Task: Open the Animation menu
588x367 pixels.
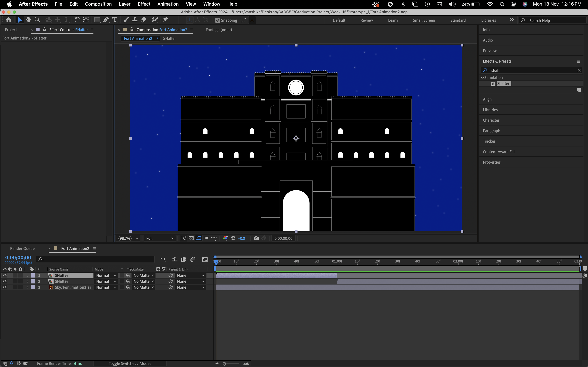Action: tap(168, 4)
